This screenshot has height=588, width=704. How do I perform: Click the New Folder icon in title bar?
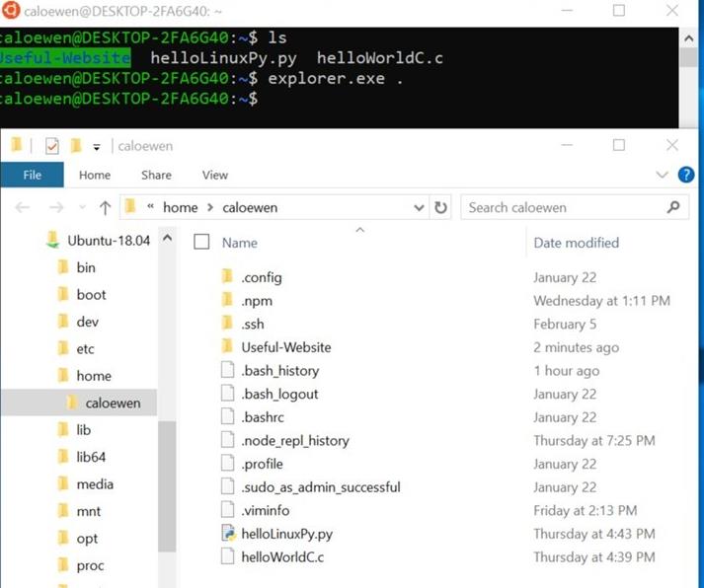(x=76, y=146)
